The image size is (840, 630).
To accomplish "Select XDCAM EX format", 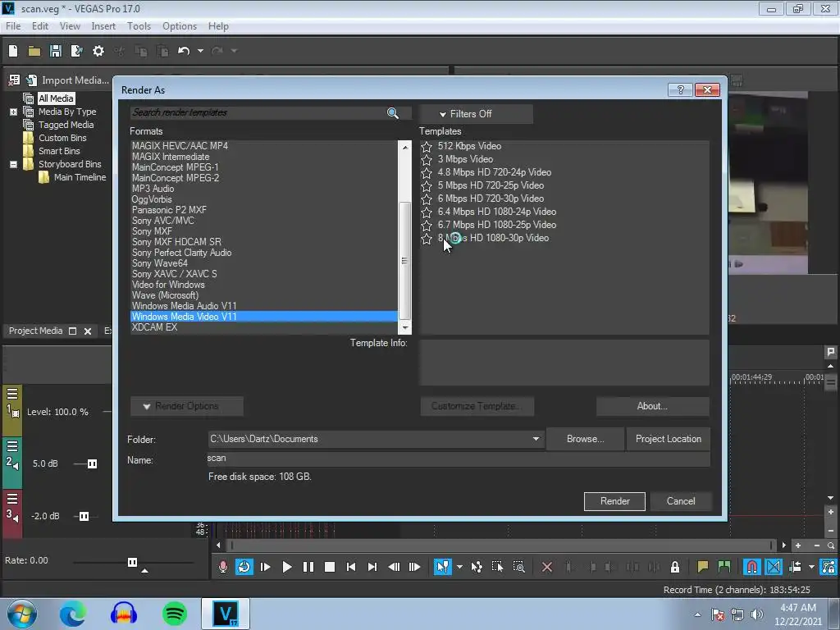I will coord(154,327).
